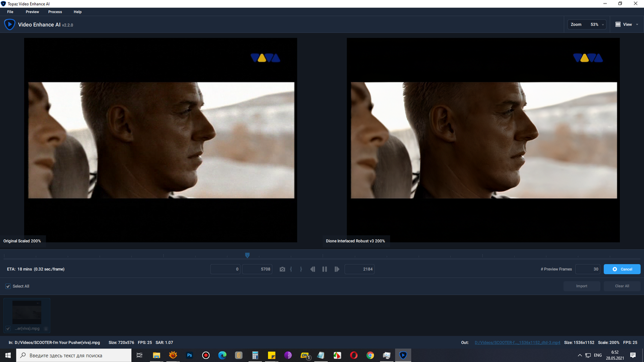Pause the preview playback

pyautogui.click(x=325, y=269)
